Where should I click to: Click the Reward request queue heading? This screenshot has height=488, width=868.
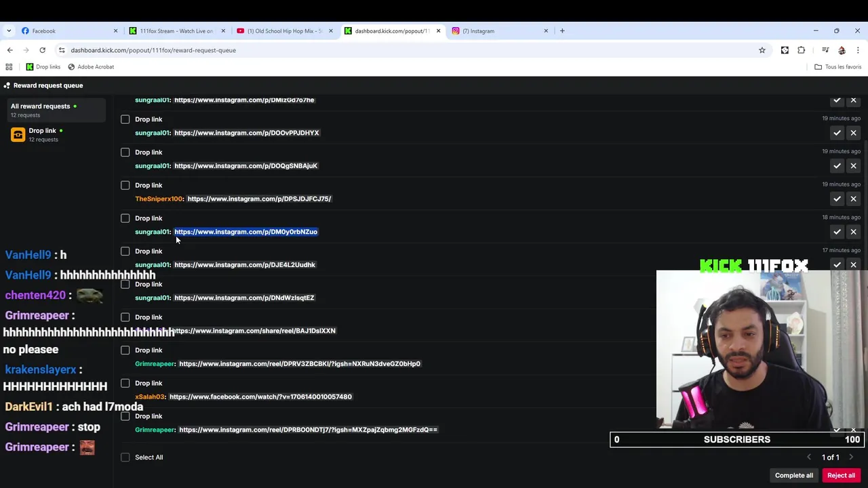[x=48, y=85]
